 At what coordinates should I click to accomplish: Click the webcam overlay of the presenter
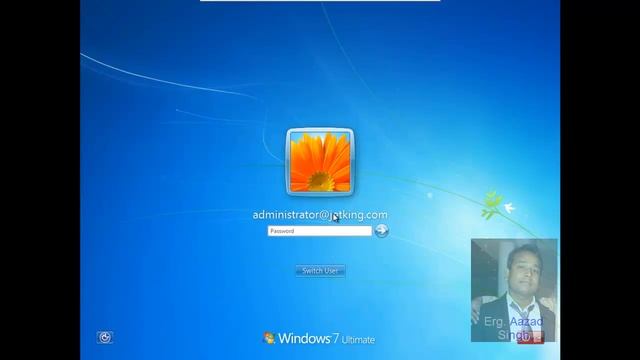[x=514, y=290]
